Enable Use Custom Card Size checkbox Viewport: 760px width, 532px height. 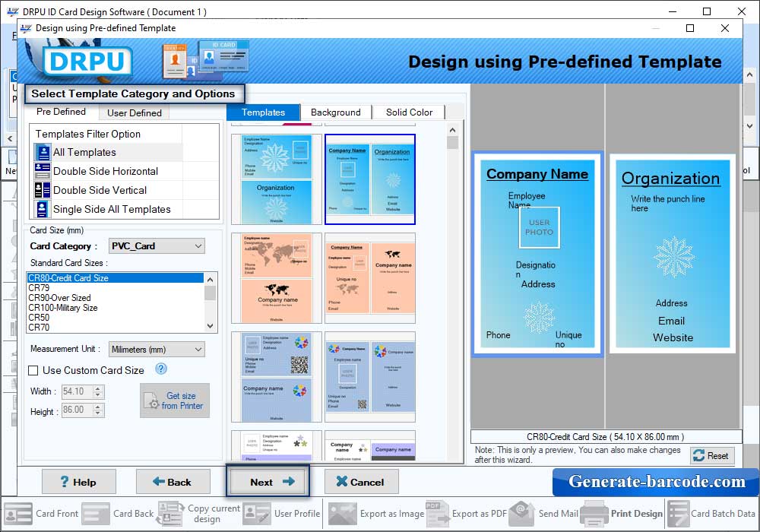click(x=33, y=371)
